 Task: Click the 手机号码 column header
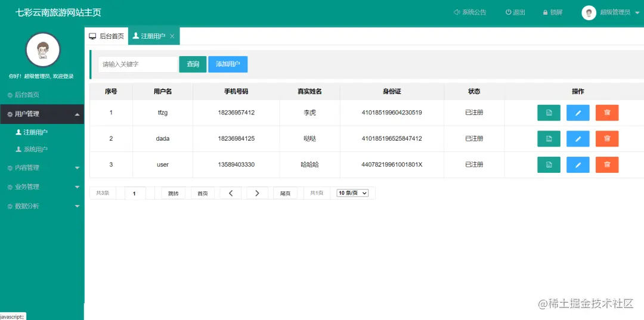(236, 92)
